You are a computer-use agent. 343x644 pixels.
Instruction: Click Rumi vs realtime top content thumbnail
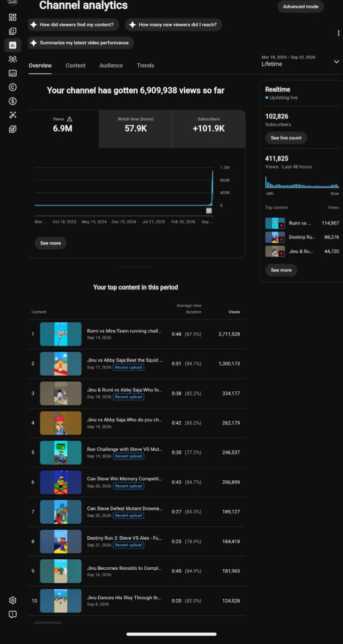pyautogui.click(x=275, y=223)
